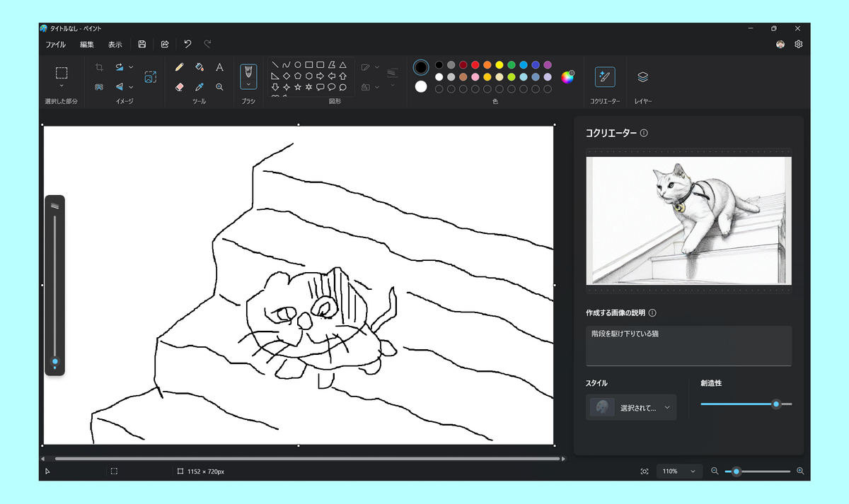This screenshot has width=849, height=504.
Task: Click the user account avatar
Action: 780,44
